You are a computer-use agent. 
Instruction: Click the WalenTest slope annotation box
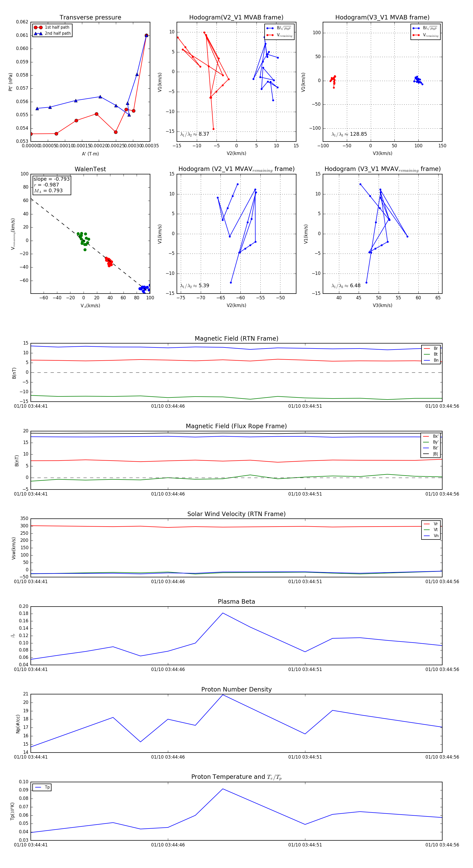tap(52, 185)
